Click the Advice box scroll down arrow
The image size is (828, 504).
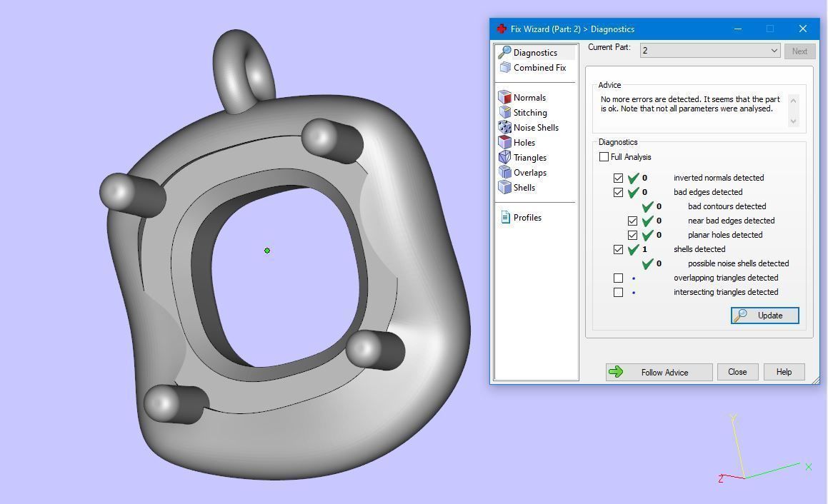[793, 121]
